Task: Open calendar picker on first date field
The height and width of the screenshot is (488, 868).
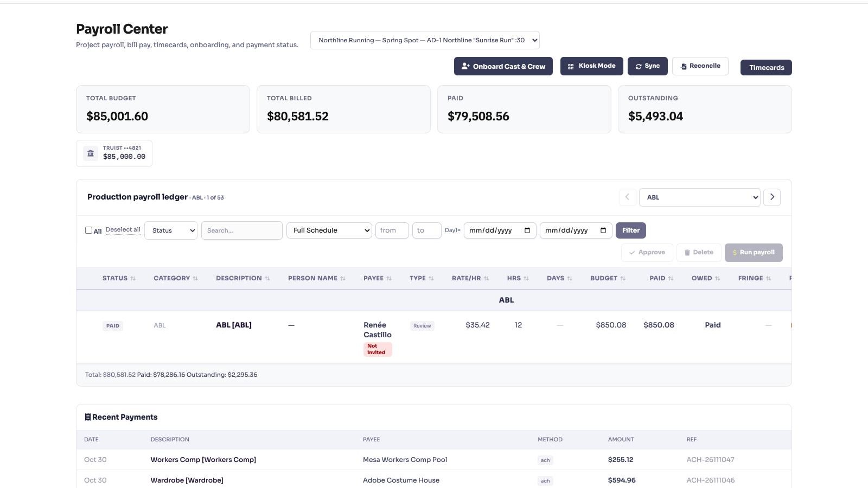Action: tap(527, 230)
